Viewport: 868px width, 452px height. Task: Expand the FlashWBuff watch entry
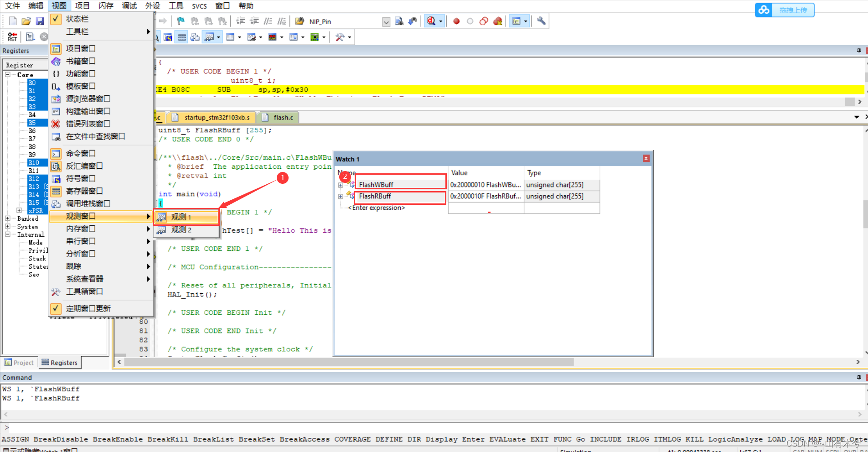(341, 185)
